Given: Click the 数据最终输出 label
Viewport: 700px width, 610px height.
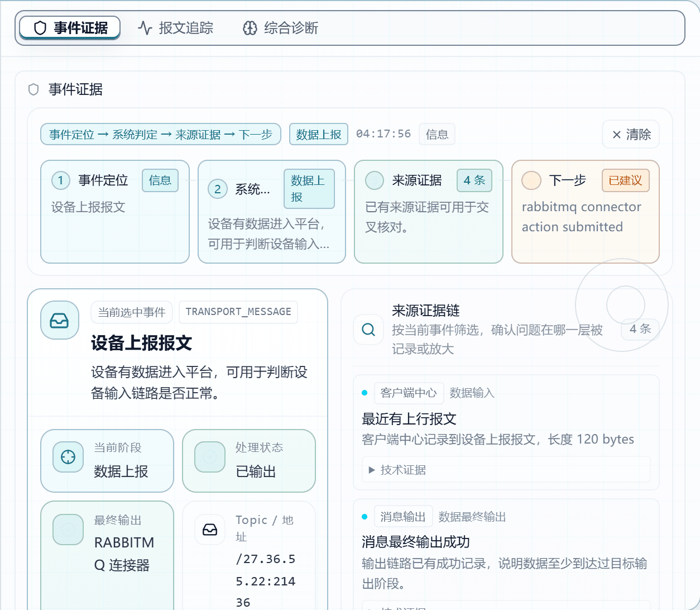Looking at the screenshot, I should [472, 517].
